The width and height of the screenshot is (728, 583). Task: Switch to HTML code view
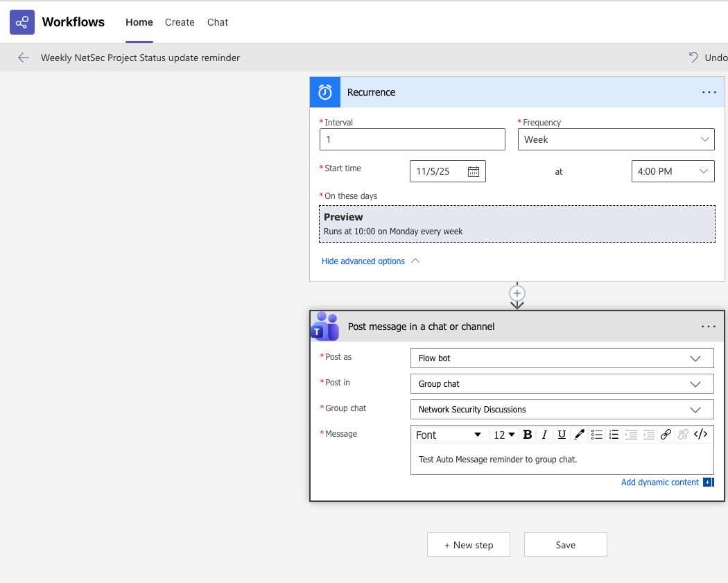point(700,435)
